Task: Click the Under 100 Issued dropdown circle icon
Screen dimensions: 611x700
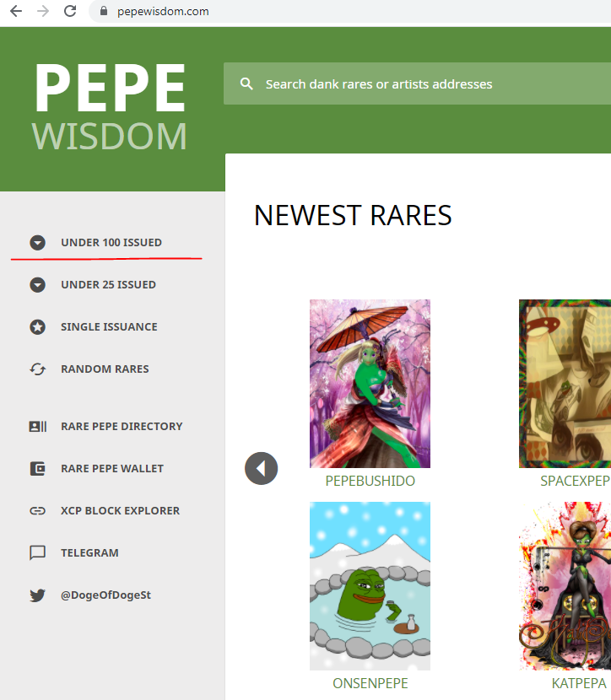Action: point(37,242)
